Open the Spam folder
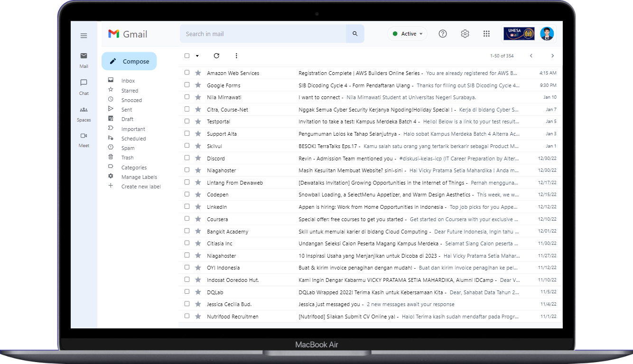The height and width of the screenshot is (364, 633). (127, 148)
